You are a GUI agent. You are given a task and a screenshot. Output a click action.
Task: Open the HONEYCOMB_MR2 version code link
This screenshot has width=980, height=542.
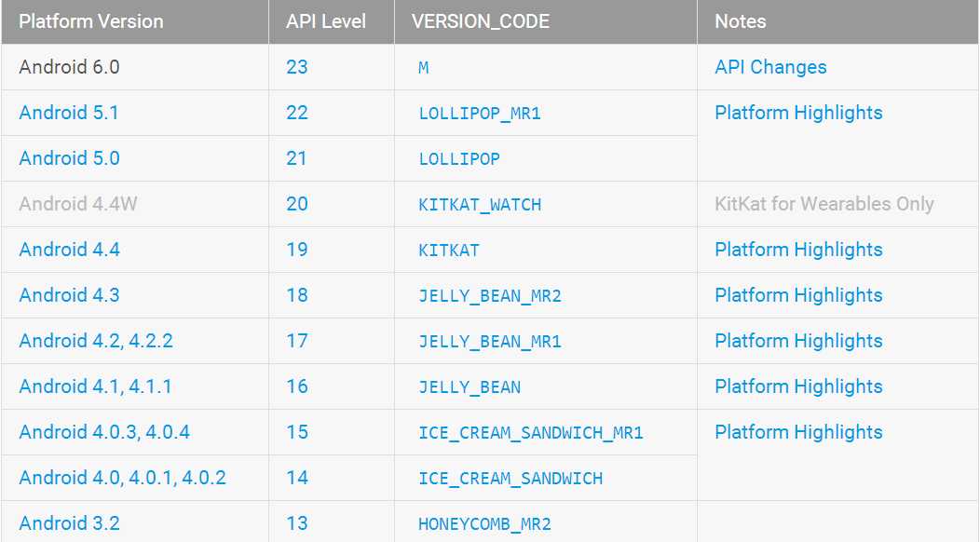(x=485, y=524)
